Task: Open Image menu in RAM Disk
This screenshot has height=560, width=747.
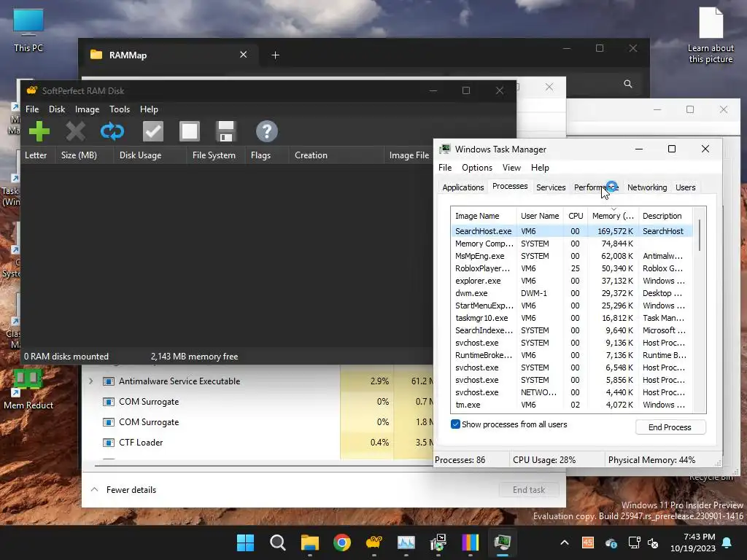Action: click(x=88, y=109)
